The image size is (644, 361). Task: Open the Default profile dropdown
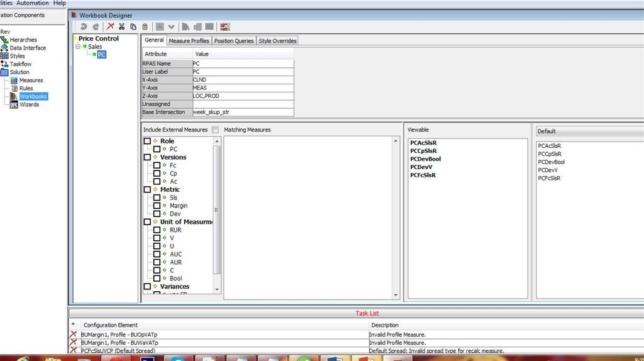coord(589,131)
